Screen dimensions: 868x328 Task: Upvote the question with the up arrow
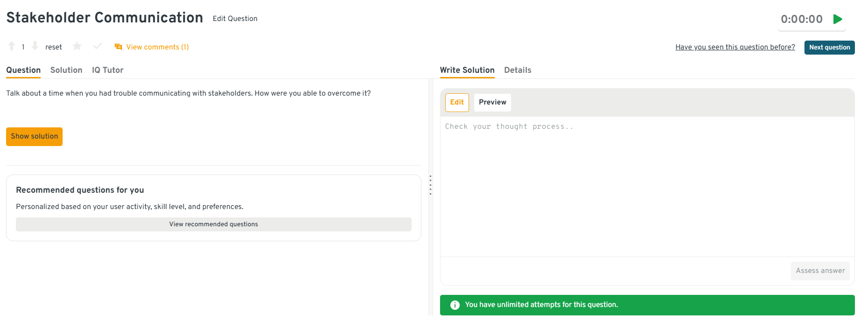12,46
